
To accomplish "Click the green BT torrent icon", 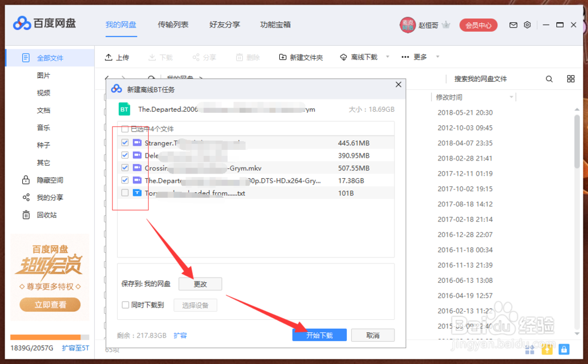I will pyautogui.click(x=125, y=109).
